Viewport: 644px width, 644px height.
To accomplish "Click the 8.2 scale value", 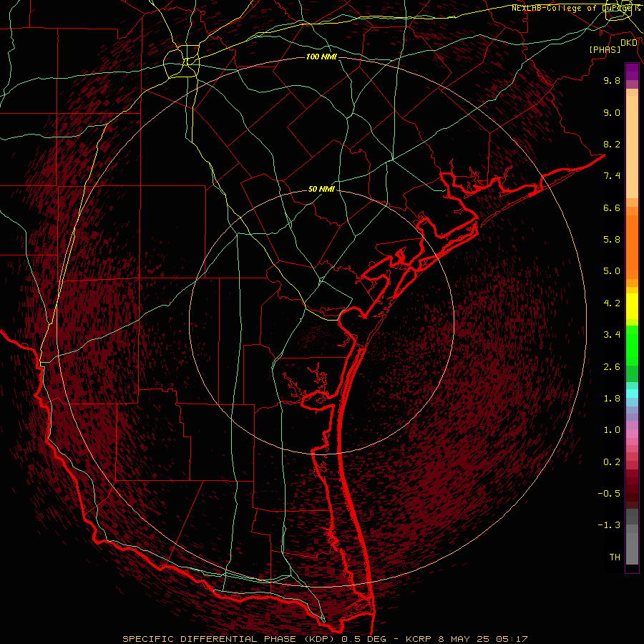I will (612, 144).
